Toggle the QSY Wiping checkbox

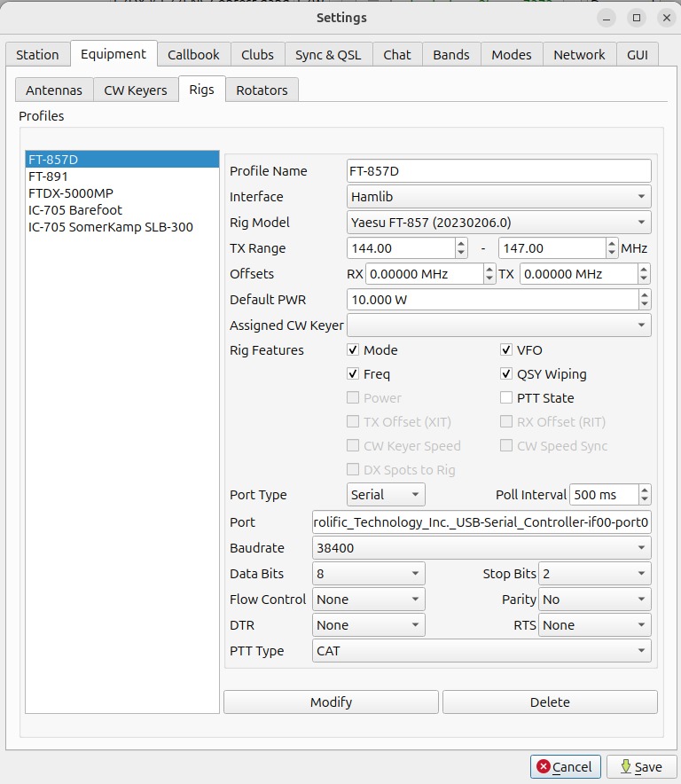(x=506, y=374)
